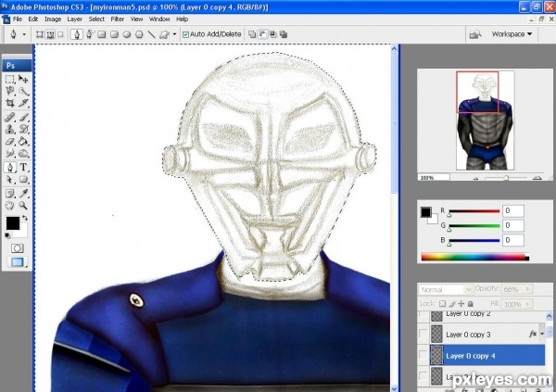Pick Rectangle shape in options bar
556x392 pixels.
(x=102, y=34)
